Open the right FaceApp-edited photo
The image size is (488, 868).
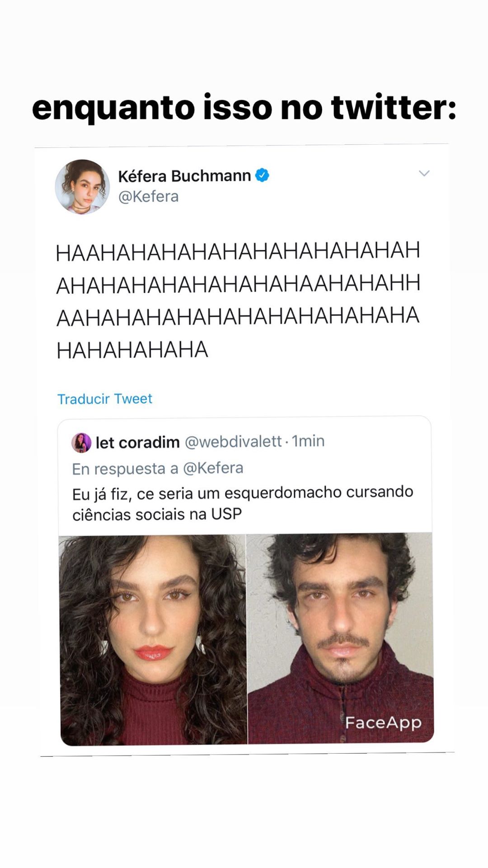[x=341, y=638]
